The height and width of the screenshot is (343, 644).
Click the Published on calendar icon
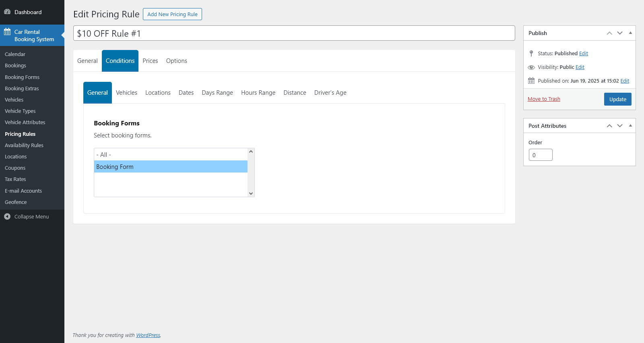(x=531, y=81)
